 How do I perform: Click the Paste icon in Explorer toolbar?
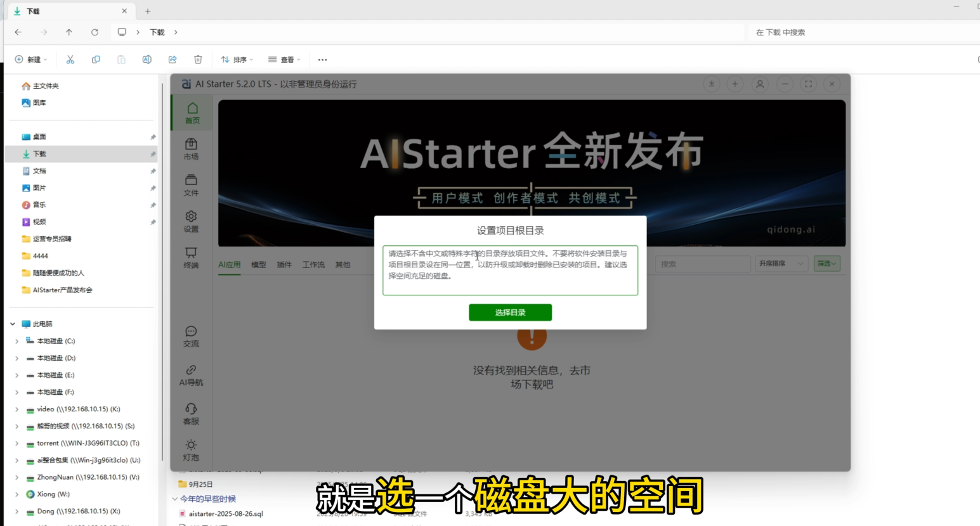tap(121, 60)
